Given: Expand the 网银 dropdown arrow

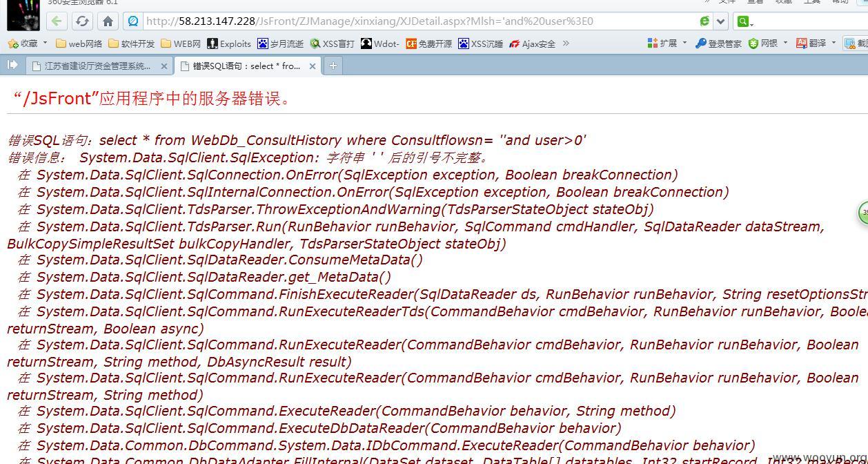Looking at the screenshot, I should (785, 43).
